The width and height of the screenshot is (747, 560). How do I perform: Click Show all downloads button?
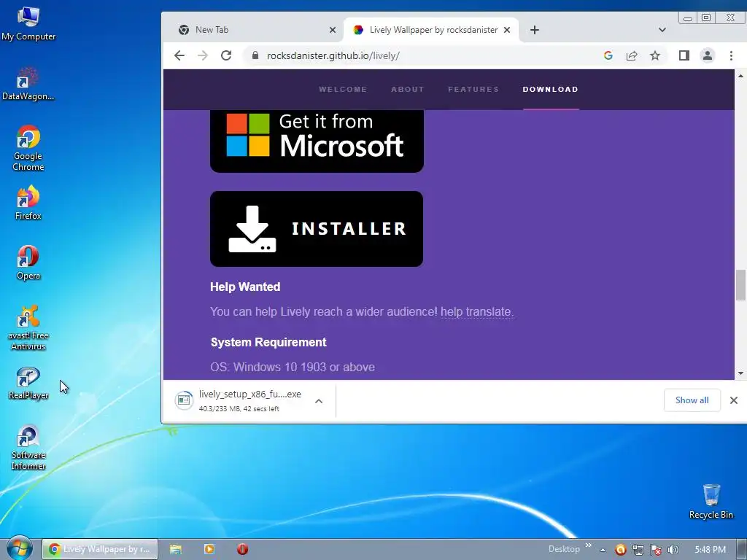[692, 400]
